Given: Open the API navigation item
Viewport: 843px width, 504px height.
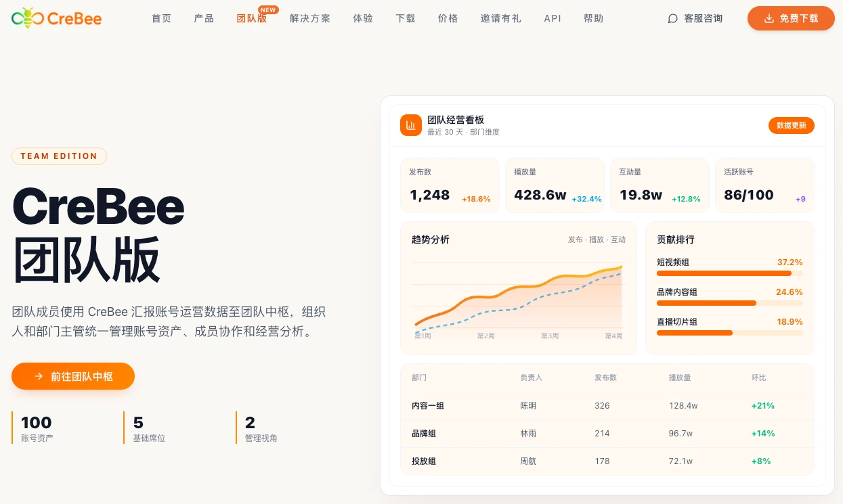Looking at the screenshot, I should (553, 19).
